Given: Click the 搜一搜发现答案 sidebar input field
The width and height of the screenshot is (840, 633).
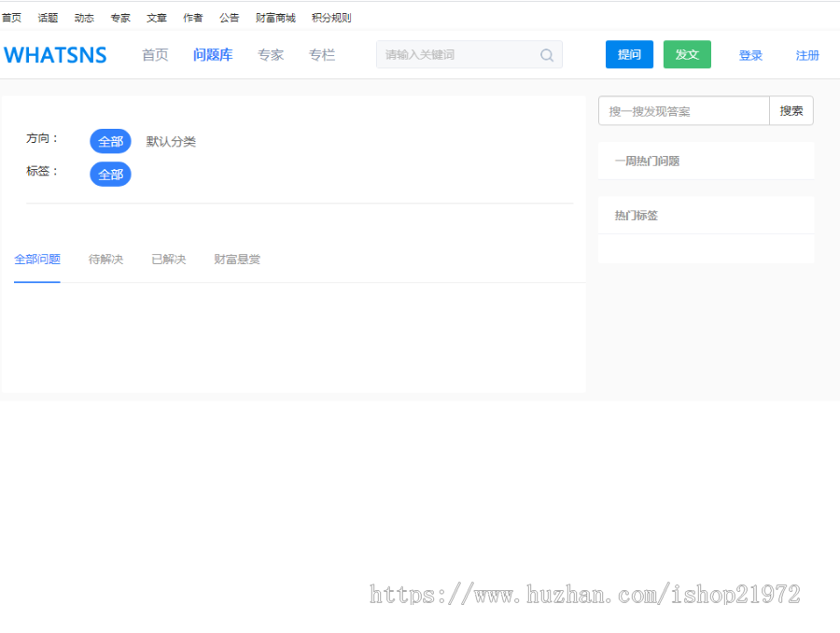Looking at the screenshot, I should pos(681,110).
